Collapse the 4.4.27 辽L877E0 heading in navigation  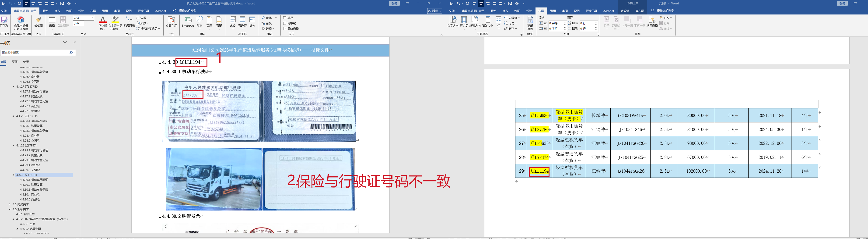click(x=14, y=86)
